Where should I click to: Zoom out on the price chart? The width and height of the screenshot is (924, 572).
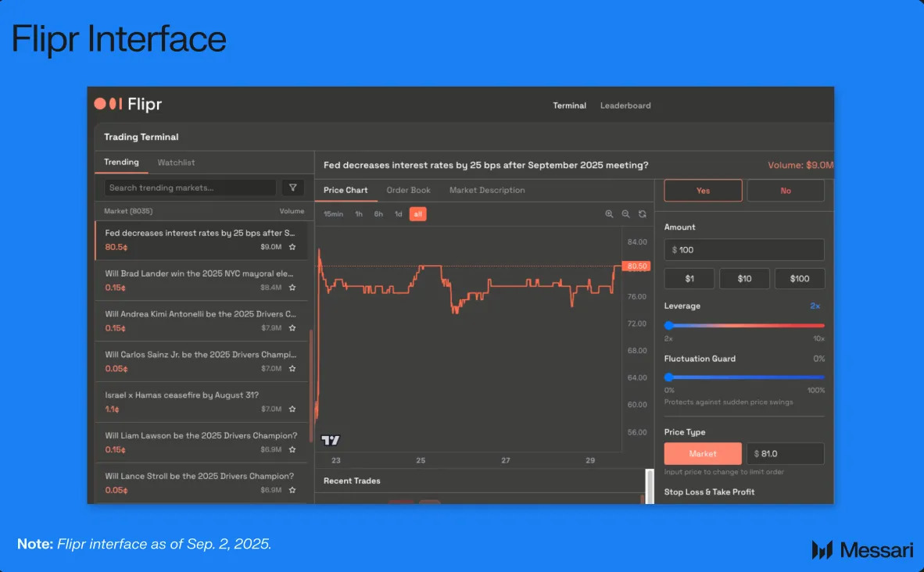(626, 213)
